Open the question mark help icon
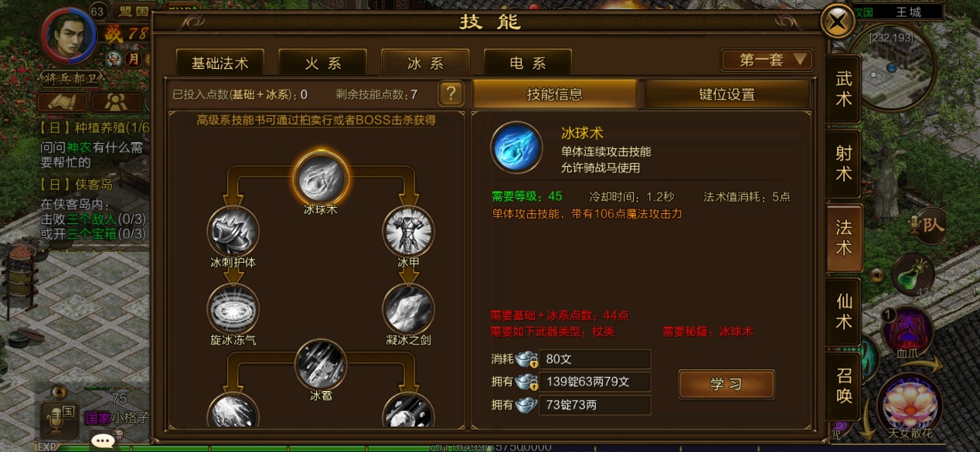Viewport: 980px width, 452px height. tap(451, 94)
